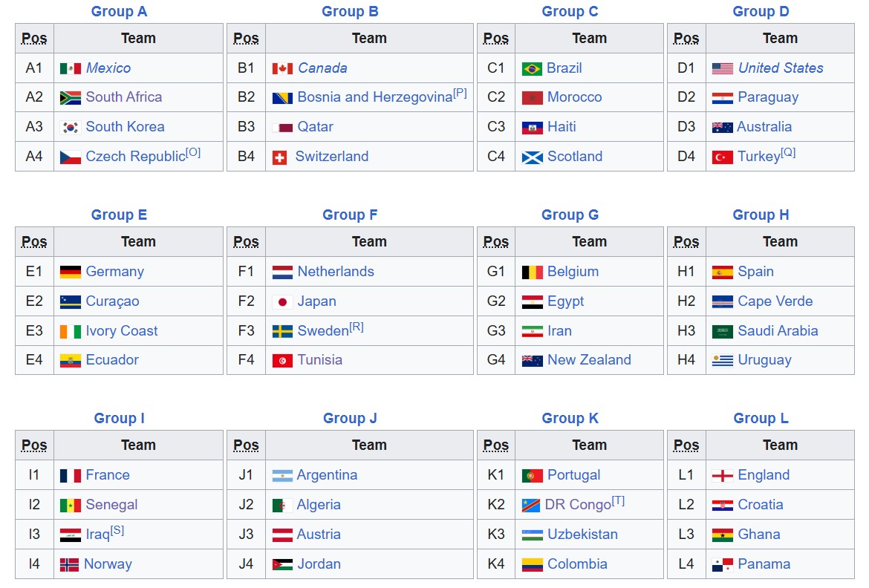Click the Saudi Arabia flag icon
The height and width of the screenshot is (588, 869).
(722, 332)
